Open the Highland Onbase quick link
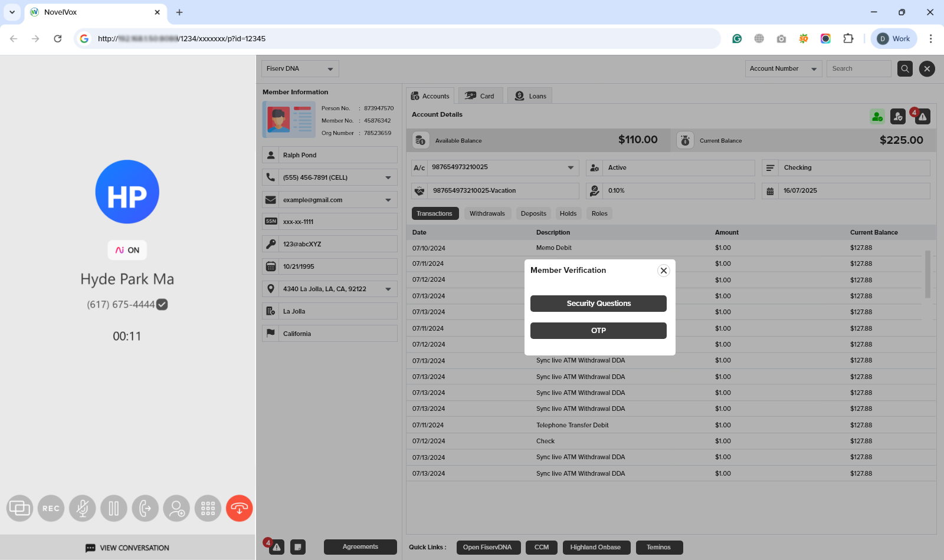The height and width of the screenshot is (560, 944). click(x=595, y=548)
